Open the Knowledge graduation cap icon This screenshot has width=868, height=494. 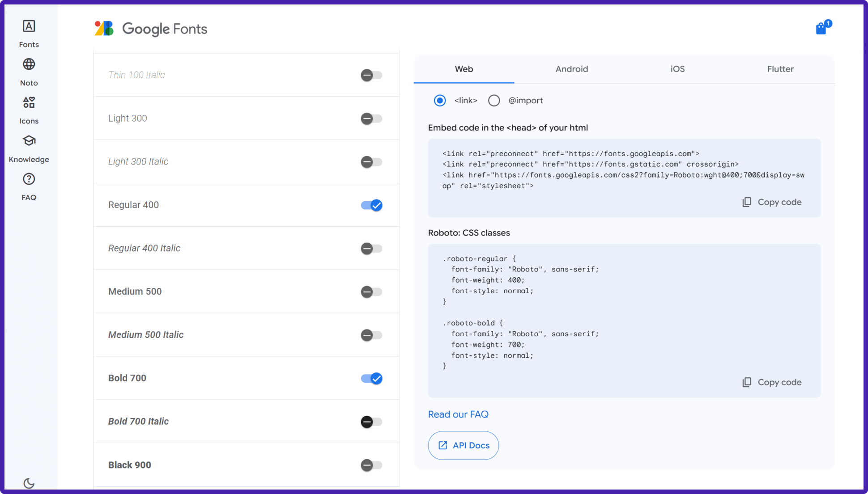(x=29, y=141)
